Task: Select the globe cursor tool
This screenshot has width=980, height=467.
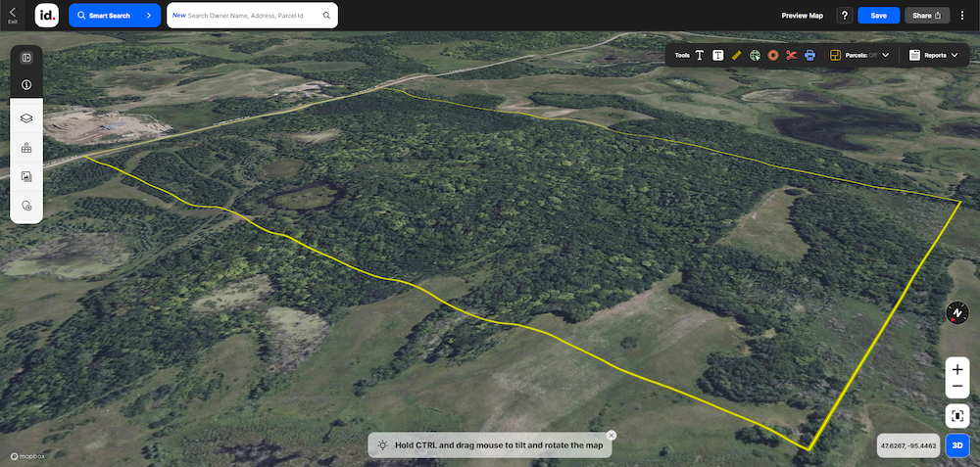Action: click(x=755, y=55)
